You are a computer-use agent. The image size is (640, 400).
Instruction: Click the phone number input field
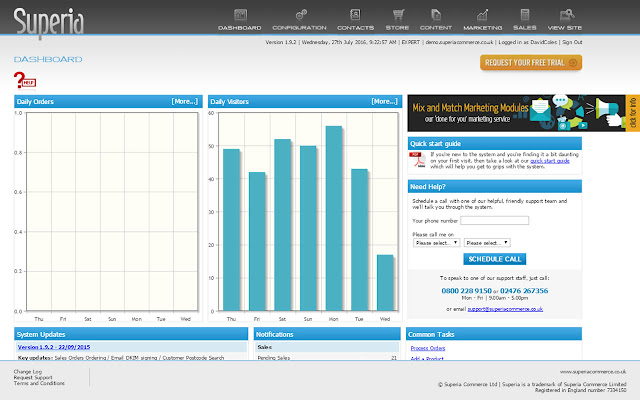pyautogui.click(x=501, y=220)
